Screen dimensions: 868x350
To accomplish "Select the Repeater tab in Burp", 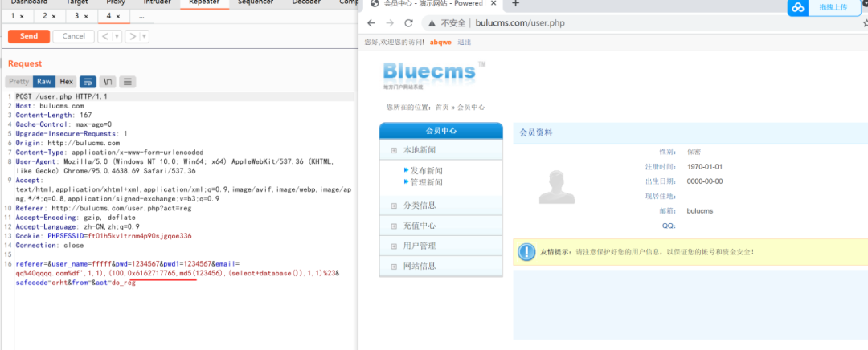I will 204,2.
